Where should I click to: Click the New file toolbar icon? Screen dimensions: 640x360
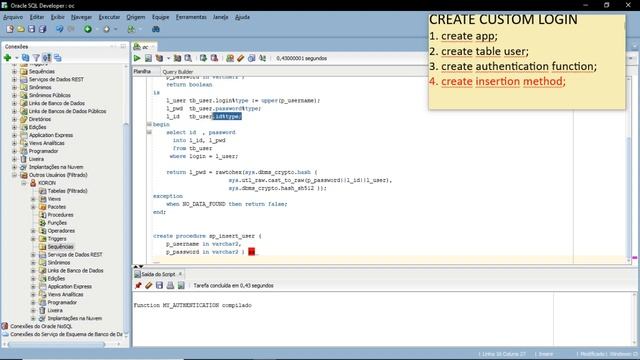point(10,29)
